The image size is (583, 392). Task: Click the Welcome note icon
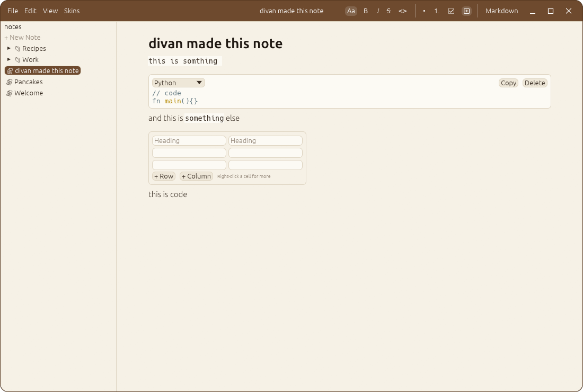[10, 93]
